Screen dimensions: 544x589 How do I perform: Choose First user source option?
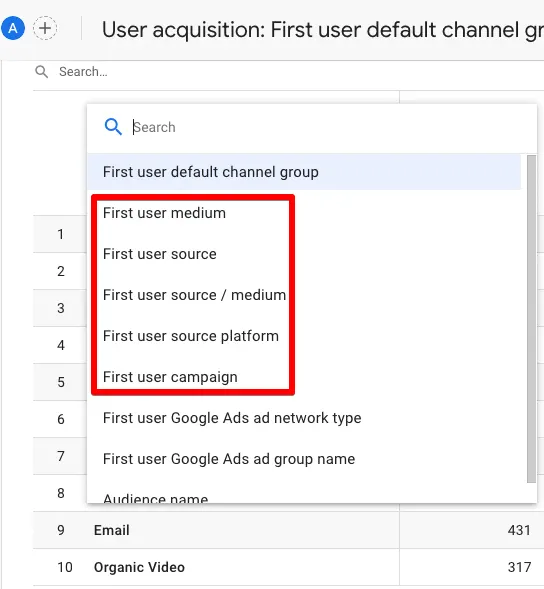(x=160, y=254)
